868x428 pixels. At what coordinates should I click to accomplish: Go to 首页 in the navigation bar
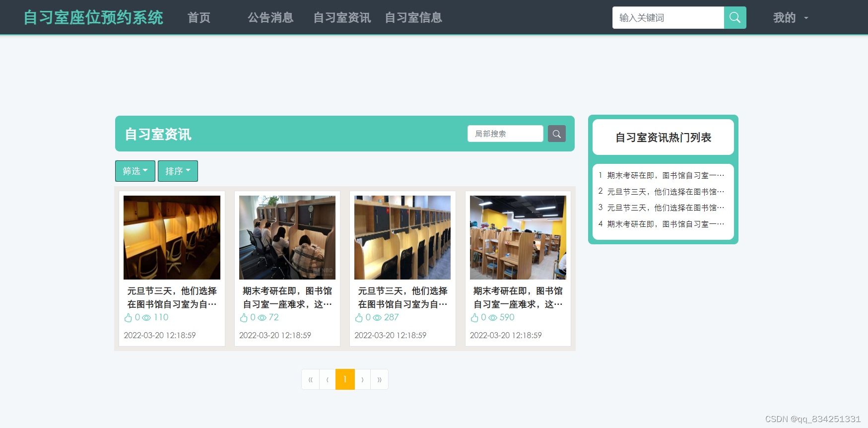[199, 18]
